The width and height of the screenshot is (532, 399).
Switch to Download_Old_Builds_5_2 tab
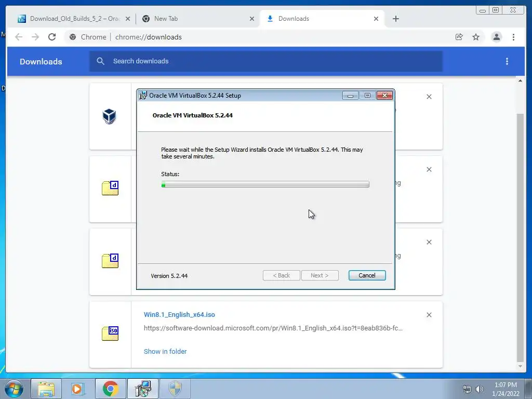tap(74, 19)
